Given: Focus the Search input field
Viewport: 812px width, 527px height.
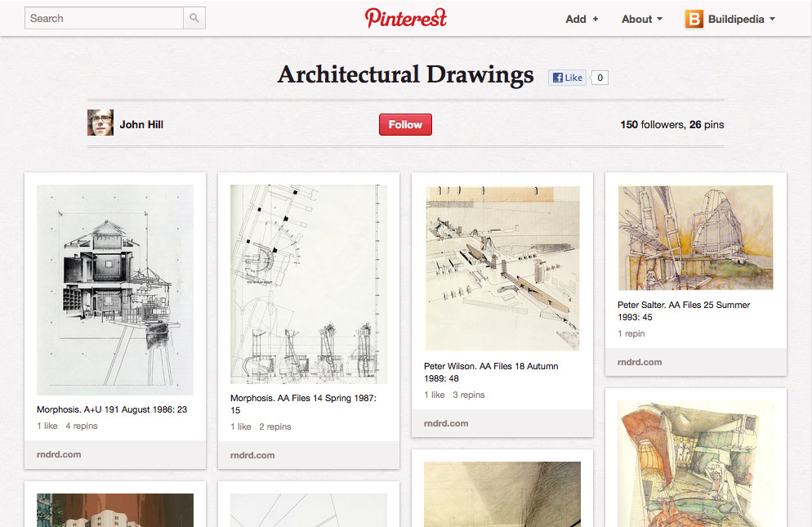Looking at the screenshot, I should coord(104,18).
